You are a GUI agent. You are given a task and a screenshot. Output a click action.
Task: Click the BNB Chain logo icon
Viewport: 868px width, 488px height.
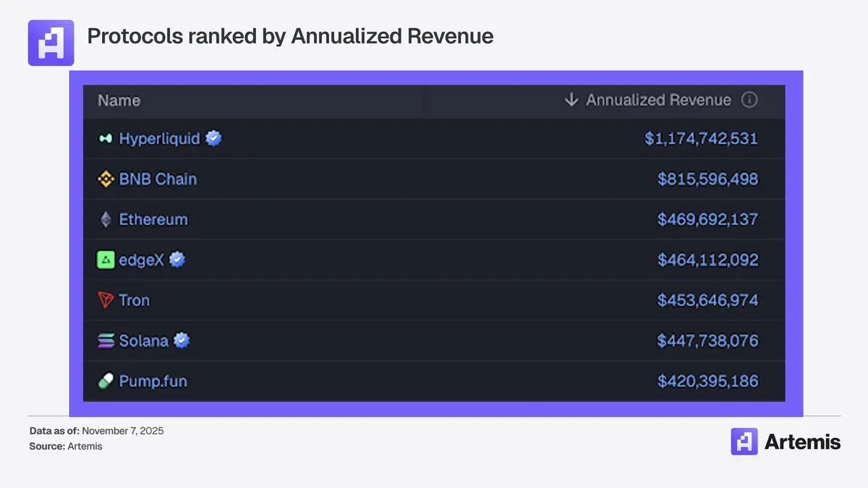[x=106, y=179]
